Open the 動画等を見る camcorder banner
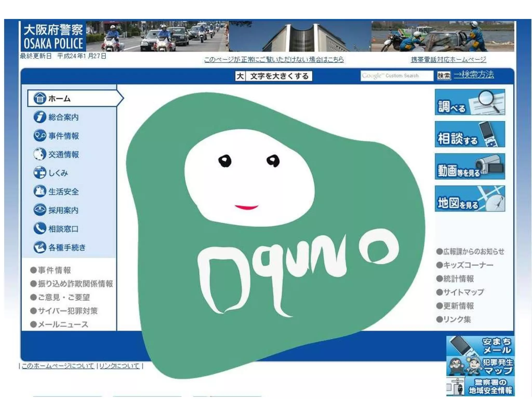532x399 pixels. click(x=470, y=167)
